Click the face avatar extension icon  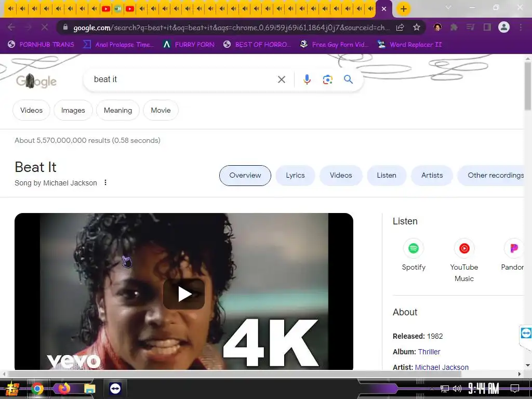[437, 27]
